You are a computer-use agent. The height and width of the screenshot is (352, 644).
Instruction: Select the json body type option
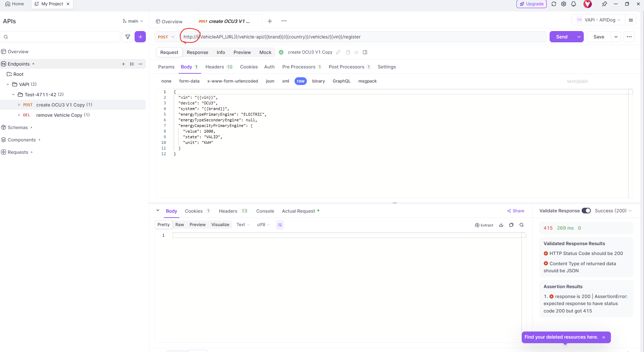point(270,81)
